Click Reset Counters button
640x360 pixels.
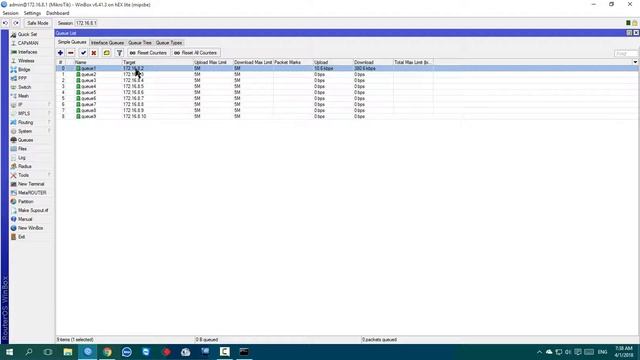(x=148, y=53)
